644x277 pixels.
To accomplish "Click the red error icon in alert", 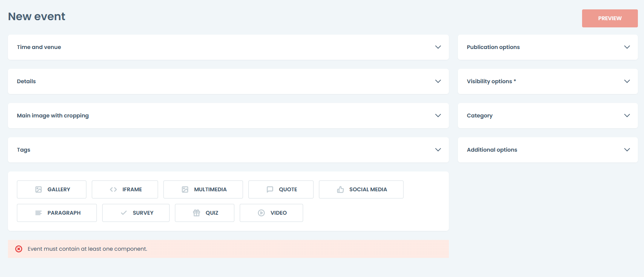I will pyautogui.click(x=19, y=249).
